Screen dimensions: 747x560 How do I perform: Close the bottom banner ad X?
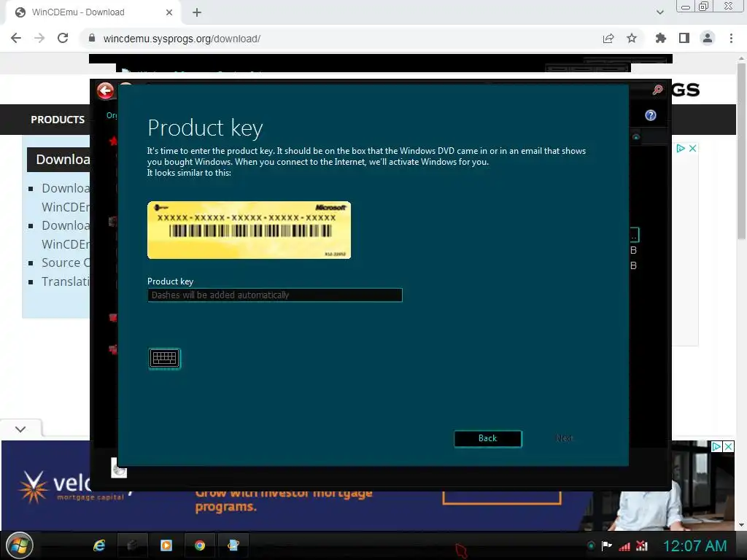point(729,447)
